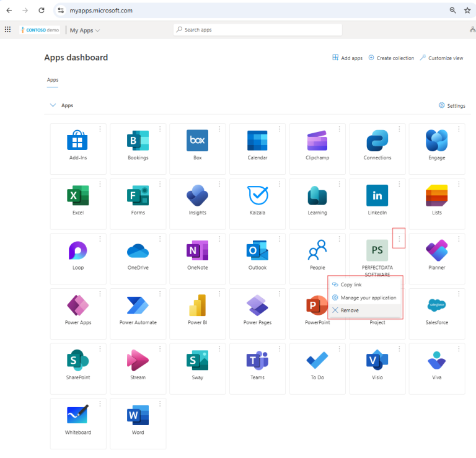
Task: Launch the Kaizala app
Action: (257, 196)
